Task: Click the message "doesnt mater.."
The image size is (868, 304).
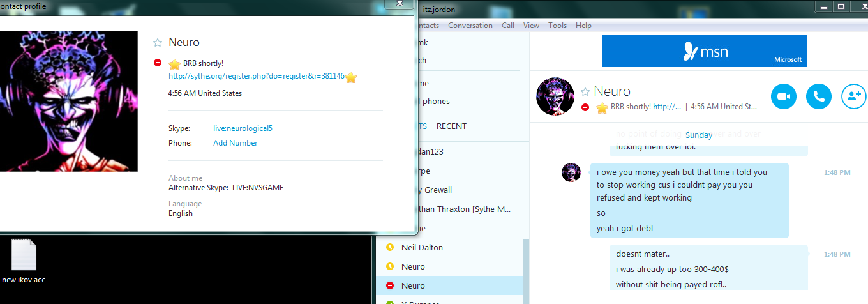Action: 642,254
